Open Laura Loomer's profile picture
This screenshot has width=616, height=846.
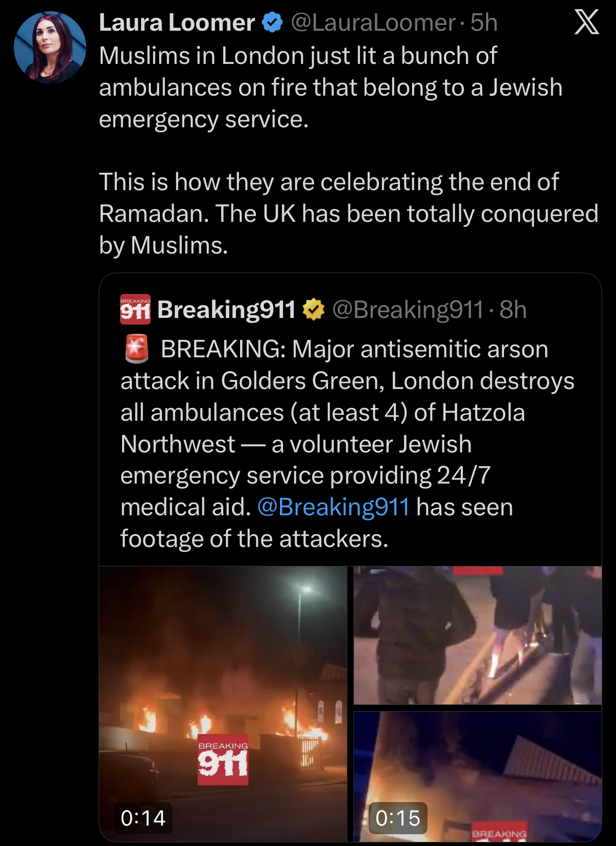(50, 48)
